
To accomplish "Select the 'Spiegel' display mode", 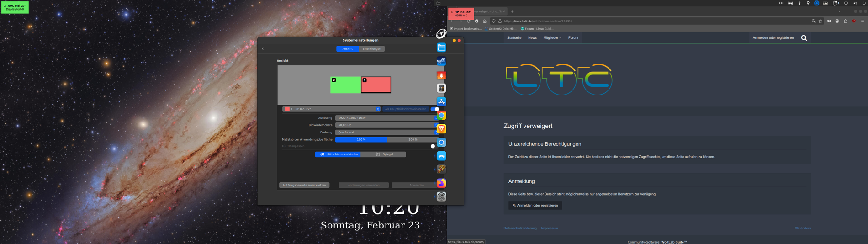I will [384, 154].
